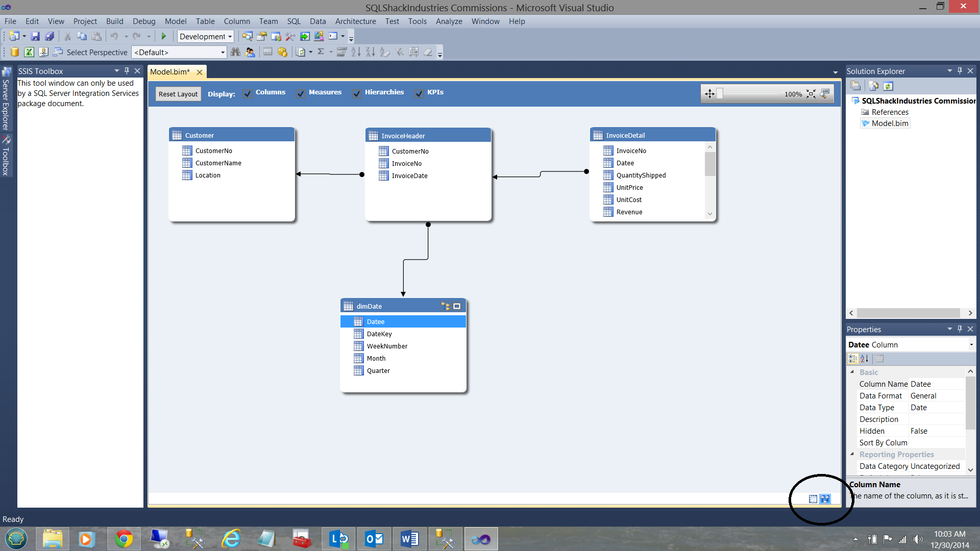The height and width of the screenshot is (551, 980).
Task: Click the diagram zoom slider handle
Action: (720, 93)
